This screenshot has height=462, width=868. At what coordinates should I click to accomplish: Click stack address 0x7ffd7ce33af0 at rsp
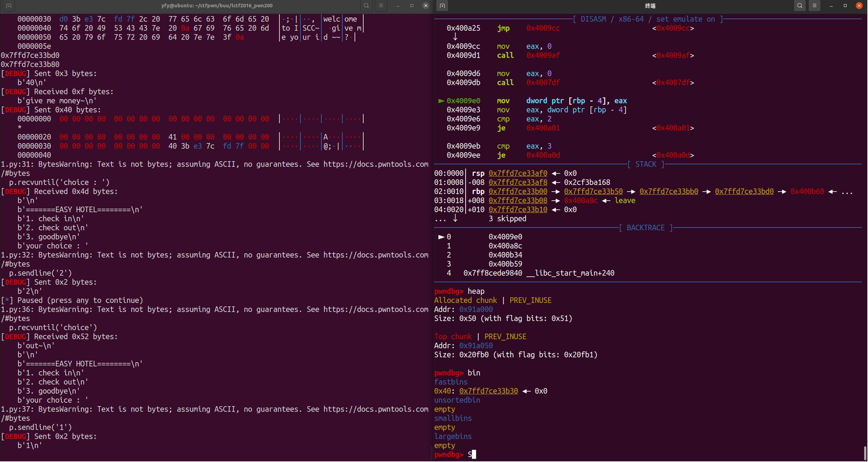[x=518, y=173]
